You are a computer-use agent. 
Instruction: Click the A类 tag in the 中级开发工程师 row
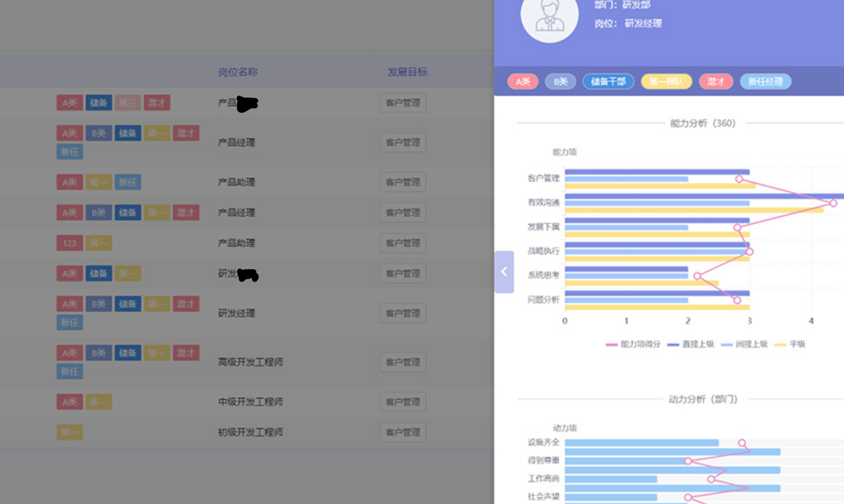point(70,402)
